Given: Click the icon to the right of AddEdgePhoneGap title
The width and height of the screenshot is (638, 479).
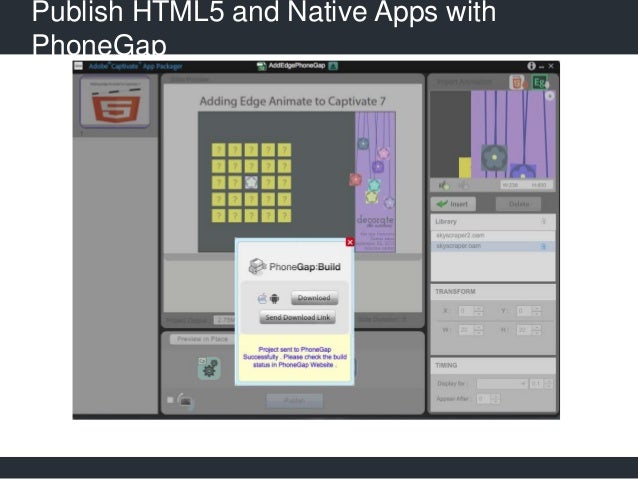Looking at the screenshot, I should pos(333,66).
